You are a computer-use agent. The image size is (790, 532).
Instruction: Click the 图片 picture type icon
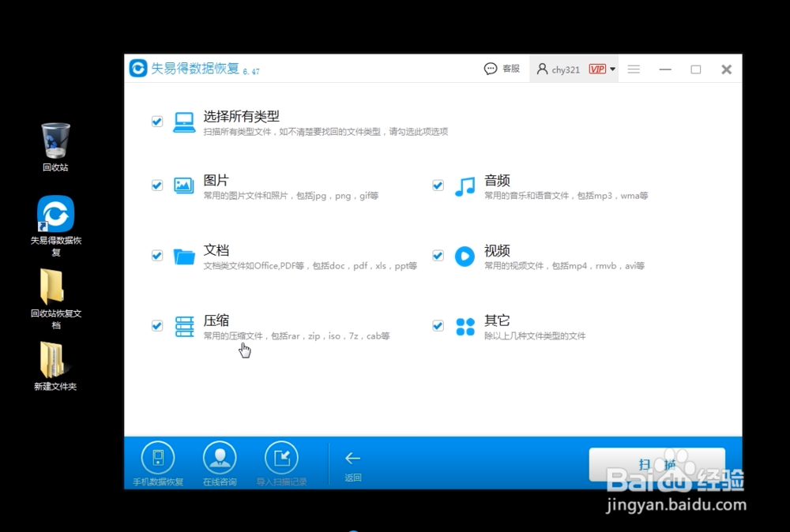(x=183, y=185)
